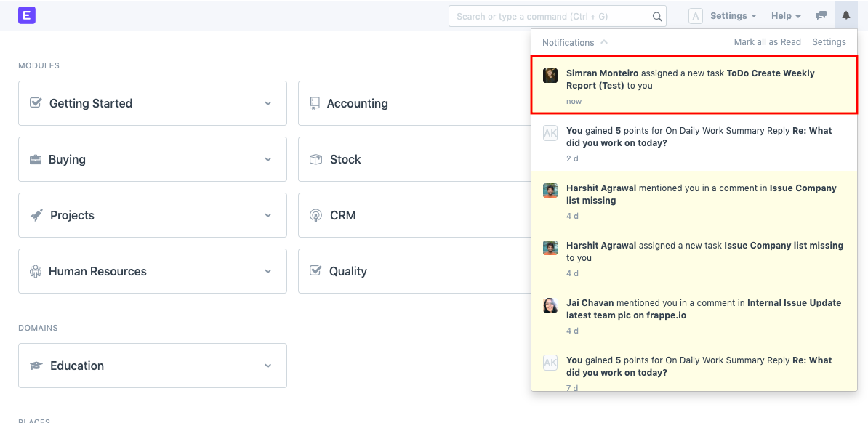Select the Quality checkmark icon
Viewport: 868px width, 423px height.
(314, 271)
